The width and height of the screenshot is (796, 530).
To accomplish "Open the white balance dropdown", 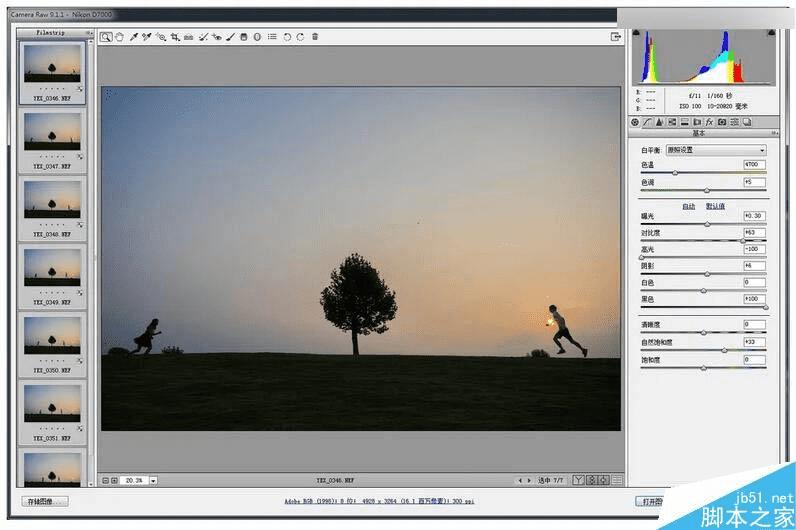I will tap(716, 150).
